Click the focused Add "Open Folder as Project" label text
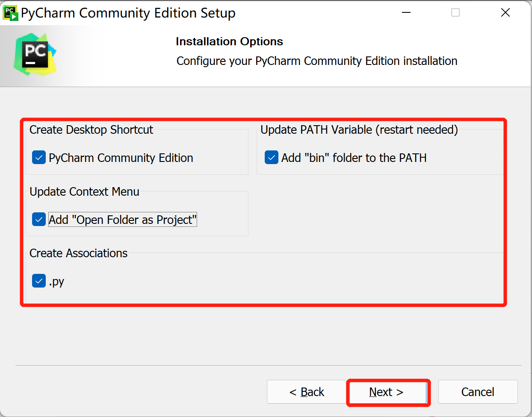Viewport: 532px width, 417px height. pyautogui.click(x=122, y=220)
